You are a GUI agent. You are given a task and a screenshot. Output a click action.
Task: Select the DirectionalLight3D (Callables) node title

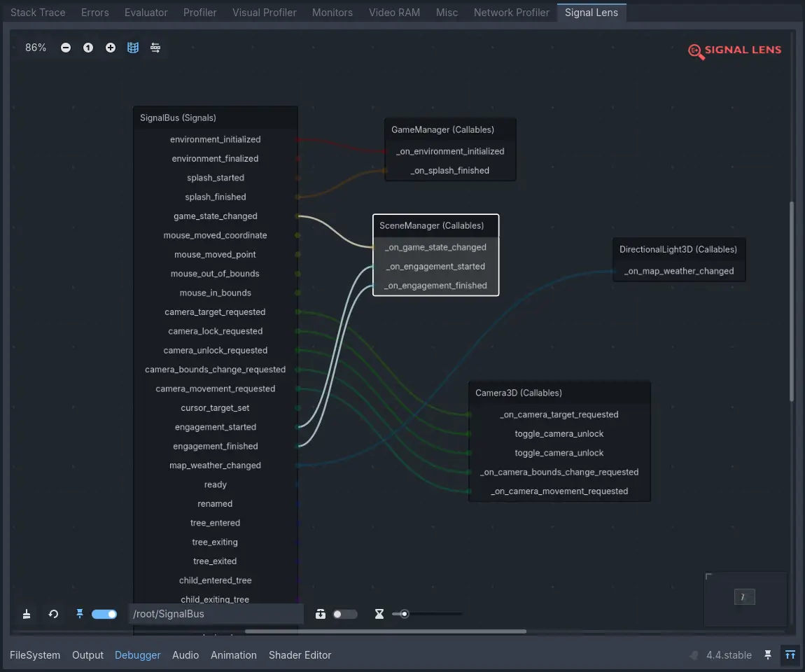point(678,249)
